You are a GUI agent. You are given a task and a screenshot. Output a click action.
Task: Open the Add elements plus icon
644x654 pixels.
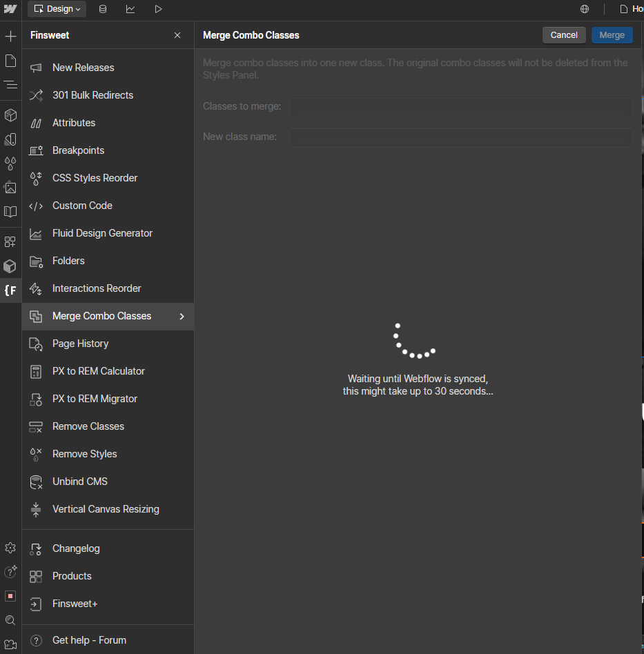click(x=10, y=37)
